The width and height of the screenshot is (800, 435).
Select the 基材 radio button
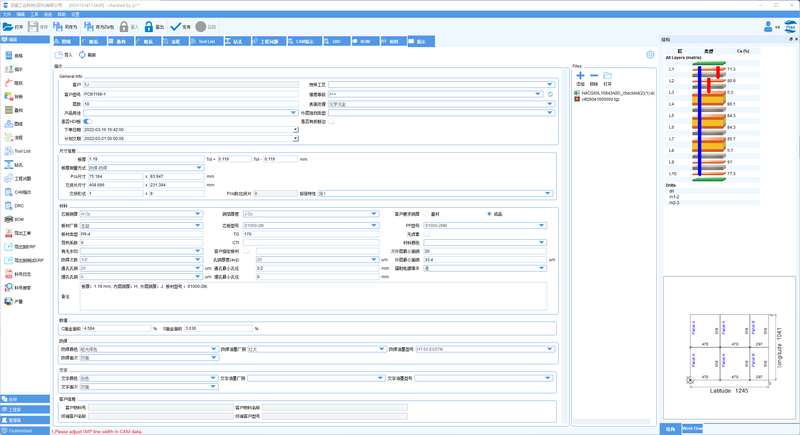coord(427,214)
